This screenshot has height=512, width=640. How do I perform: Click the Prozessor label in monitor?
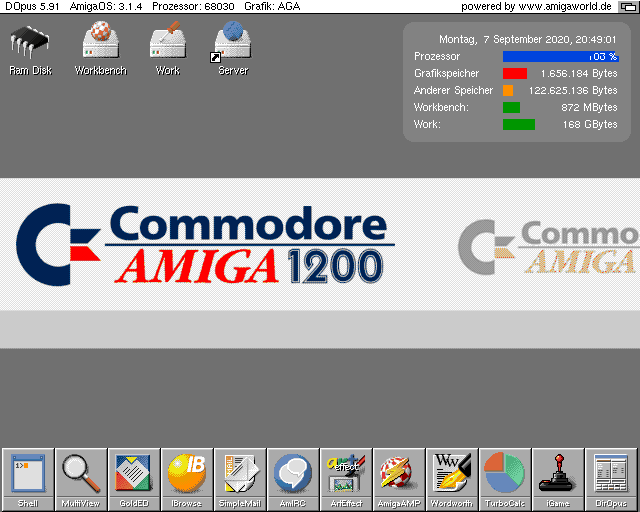click(x=437, y=56)
